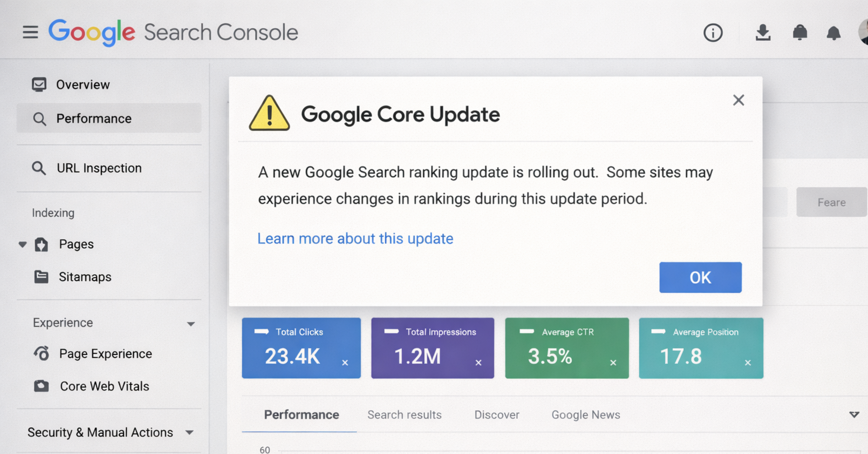Collapse the Experience section
The width and height of the screenshot is (868, 454).
pos(191,324)
